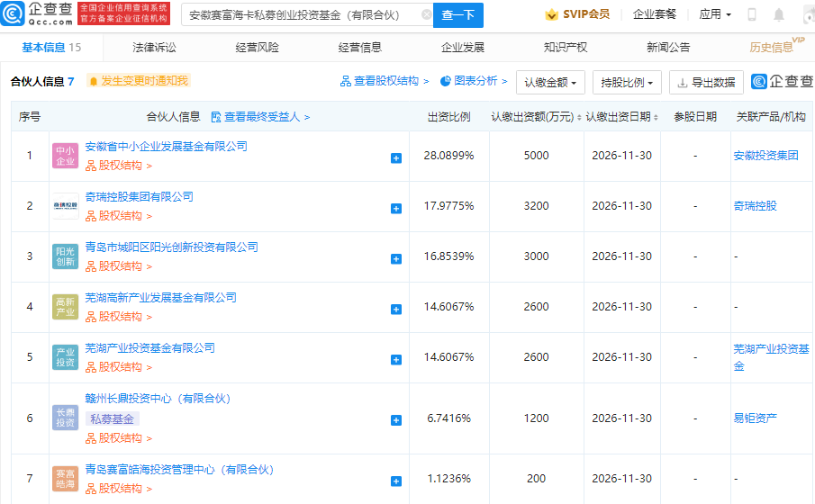Sort by 认缴出资日期 column arrows
815x504 pixels.
tap(656, 117)
